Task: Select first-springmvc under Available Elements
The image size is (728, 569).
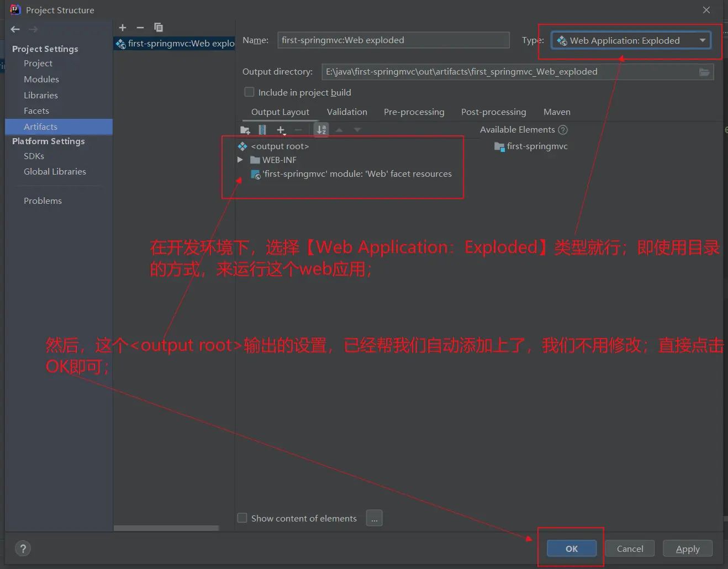Action: click(x=531, y=146)
